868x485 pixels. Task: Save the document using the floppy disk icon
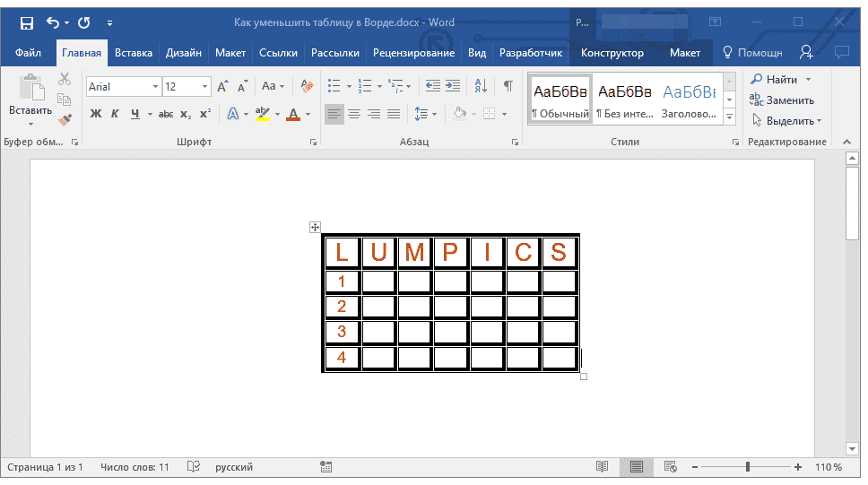(27, 22)
